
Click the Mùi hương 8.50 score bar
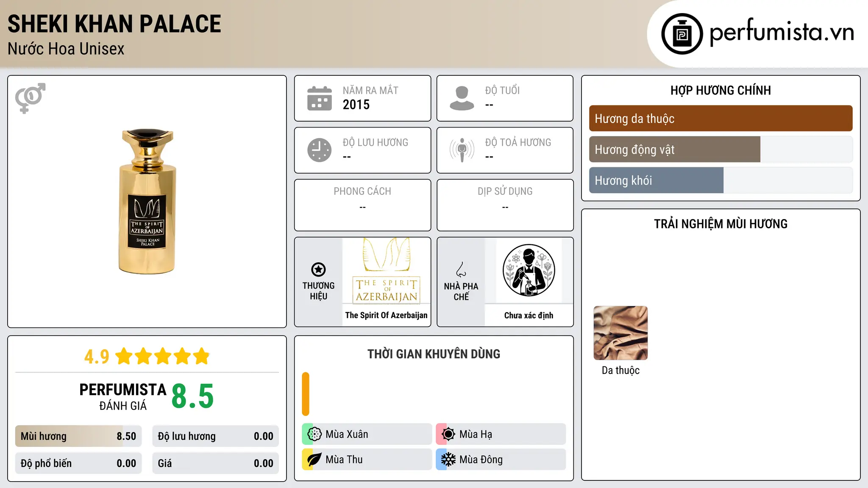78,436
